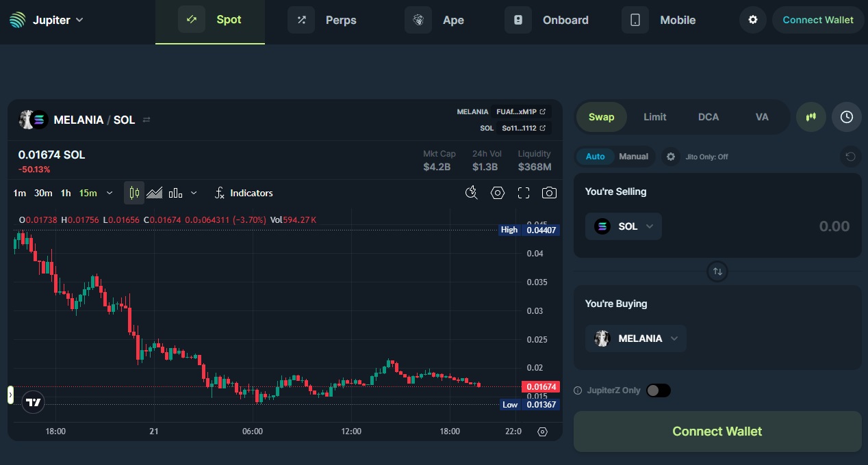Select the Area chart style
This screenshot has height=465, width=868.
pyautogui.click(x=155, y=193)
